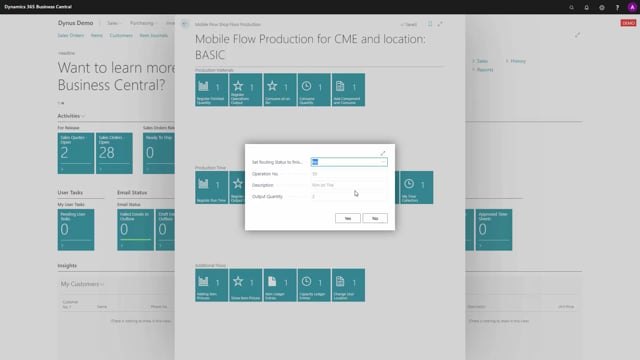Open the Change User Location tile

pos(348,285)
